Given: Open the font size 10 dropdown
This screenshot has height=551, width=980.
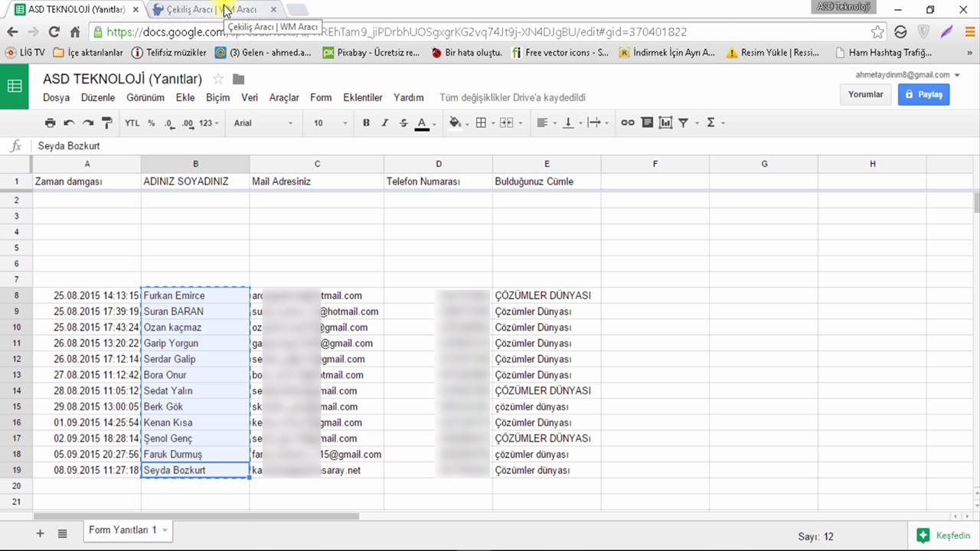Looking at the screenshot, I should (x=330, y=122).
